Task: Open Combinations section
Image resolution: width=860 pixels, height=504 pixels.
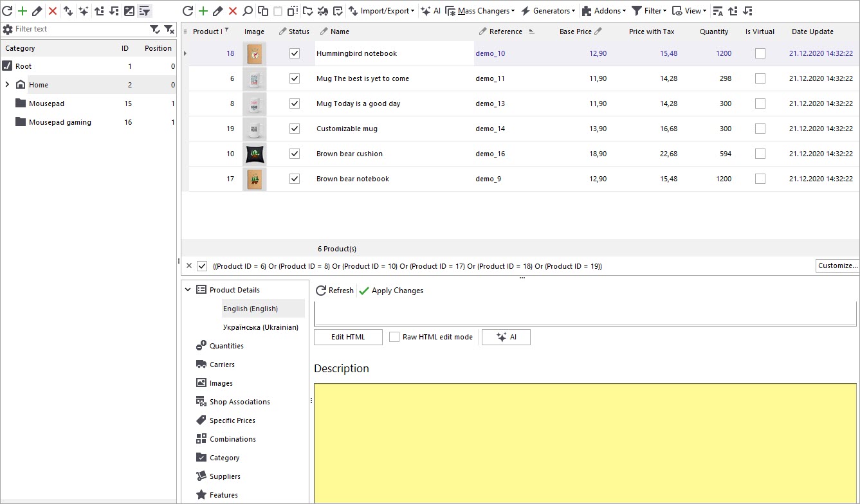Action: tap(233, 439)
